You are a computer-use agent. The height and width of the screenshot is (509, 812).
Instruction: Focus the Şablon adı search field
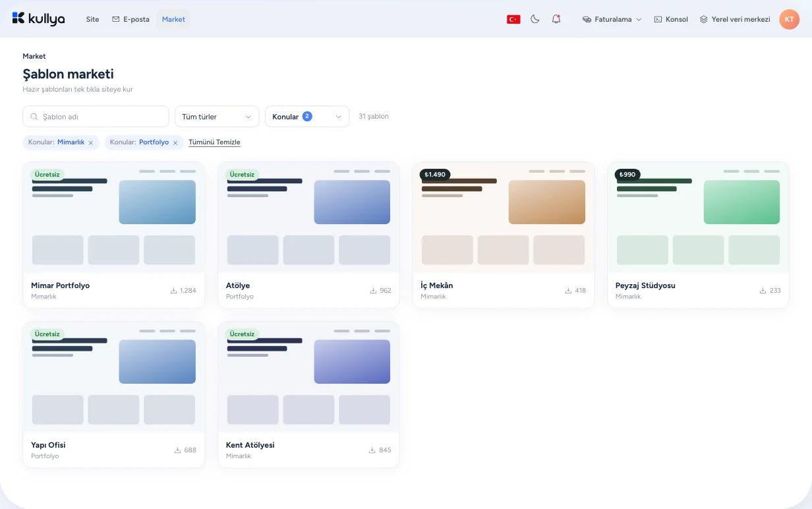pyautogui.click(x=96, y=117)
